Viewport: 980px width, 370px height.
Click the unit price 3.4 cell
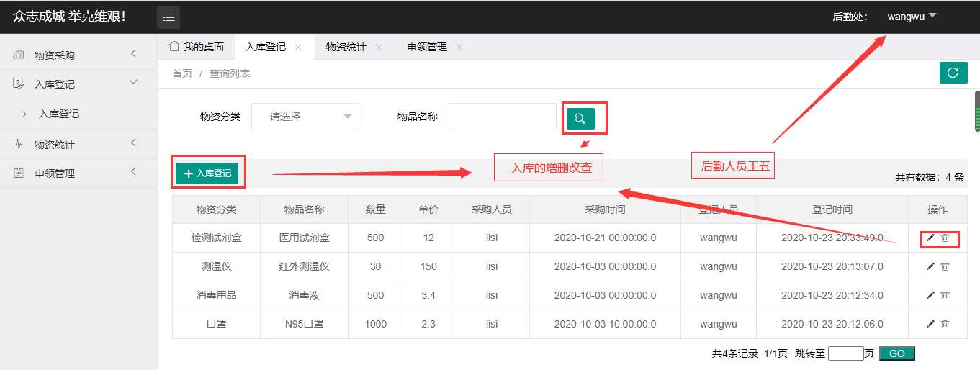428,295
